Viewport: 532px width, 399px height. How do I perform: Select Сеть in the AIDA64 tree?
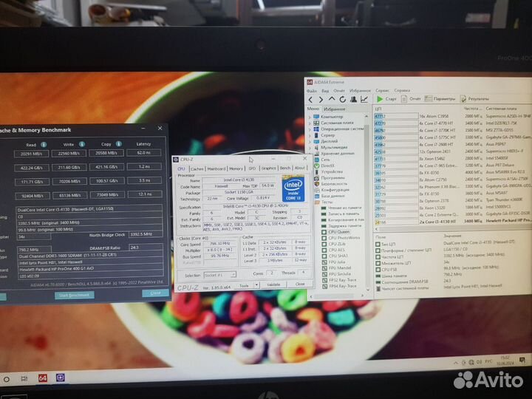tap(321, 160)
